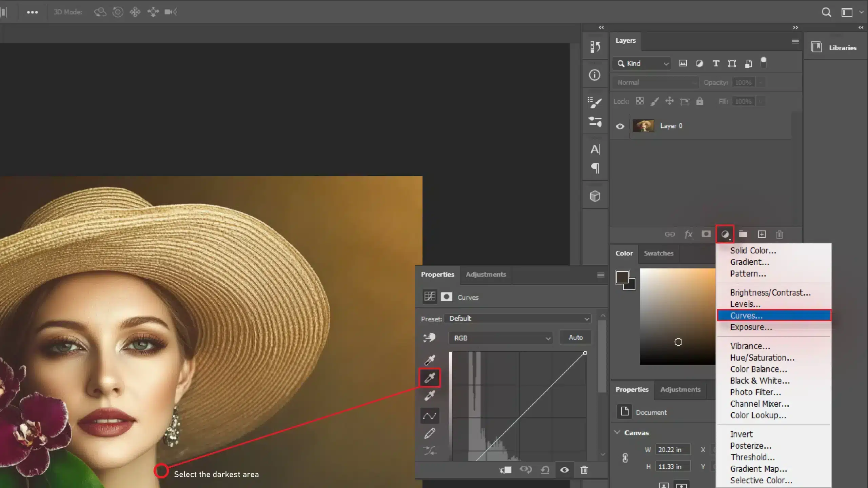This screenshot has height=488, width=868.
Task: Click the Auto button in Curves
Action: [576, 338]
